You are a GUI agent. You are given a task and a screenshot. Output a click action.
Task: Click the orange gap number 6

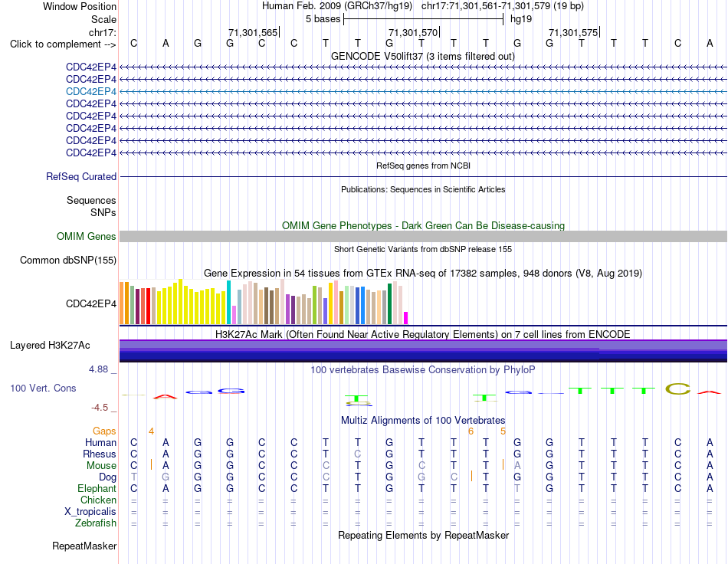click(471, 431)
